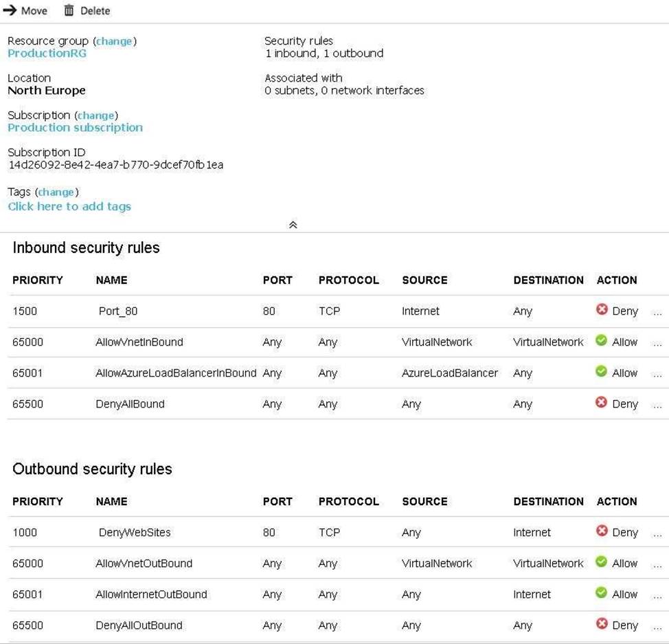
Task: Click red Deny icon on Port_80 rule
Action: 602,310
